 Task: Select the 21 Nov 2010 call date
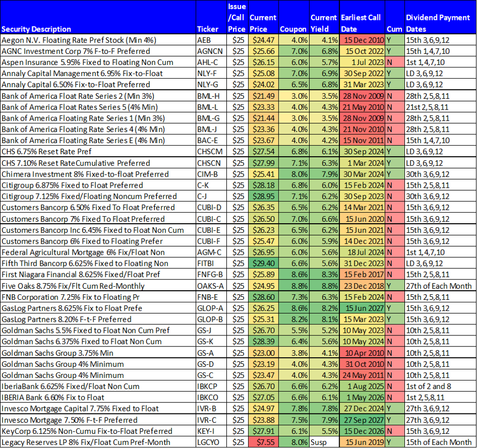(x=362, y=129)
